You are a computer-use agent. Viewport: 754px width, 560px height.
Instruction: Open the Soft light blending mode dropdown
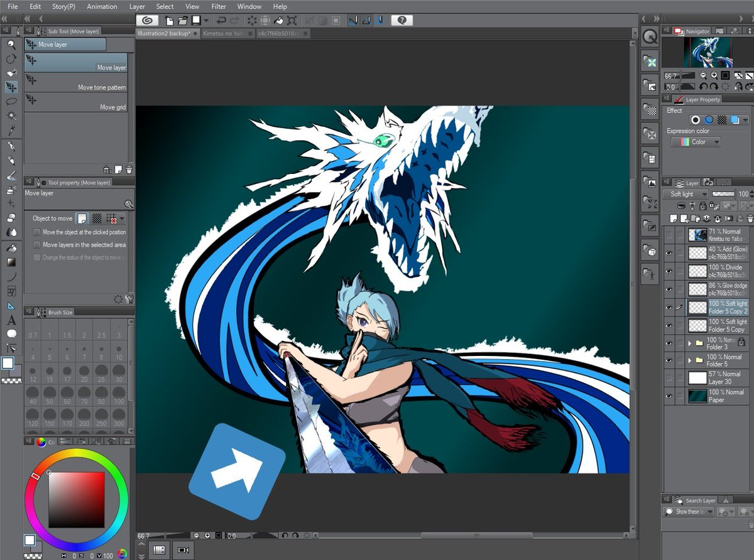point(686,194)
